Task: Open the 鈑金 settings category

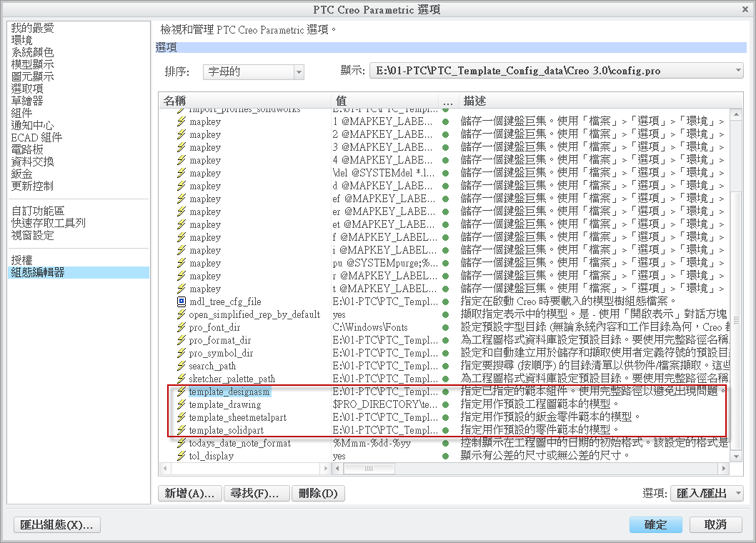Action: pos(23,174)
